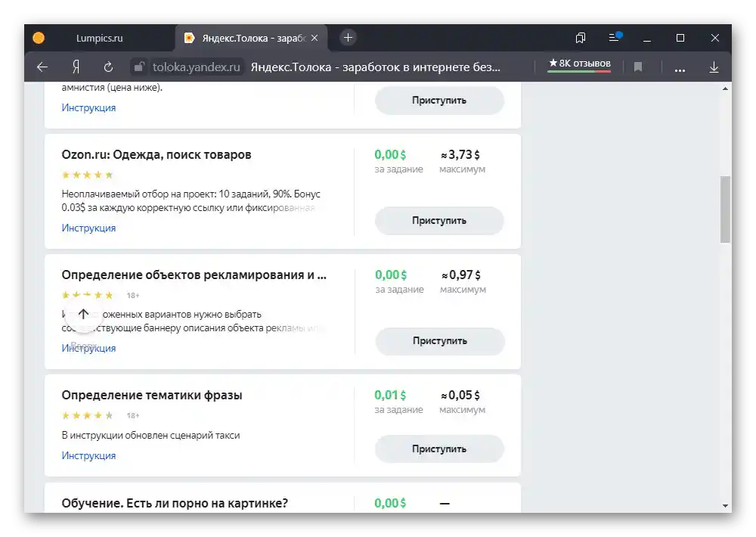756x537 pixels.
Task: Open site lock security info
Action: [x=138, y=67]
